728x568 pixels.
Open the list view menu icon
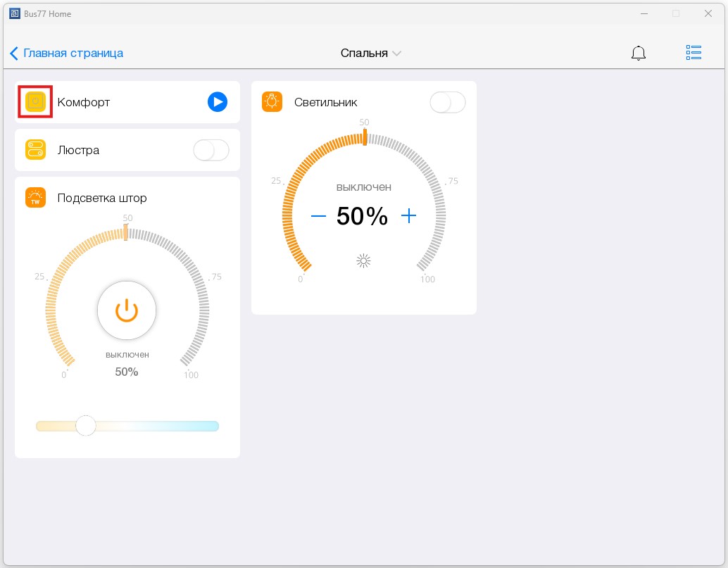coord(694,53)
